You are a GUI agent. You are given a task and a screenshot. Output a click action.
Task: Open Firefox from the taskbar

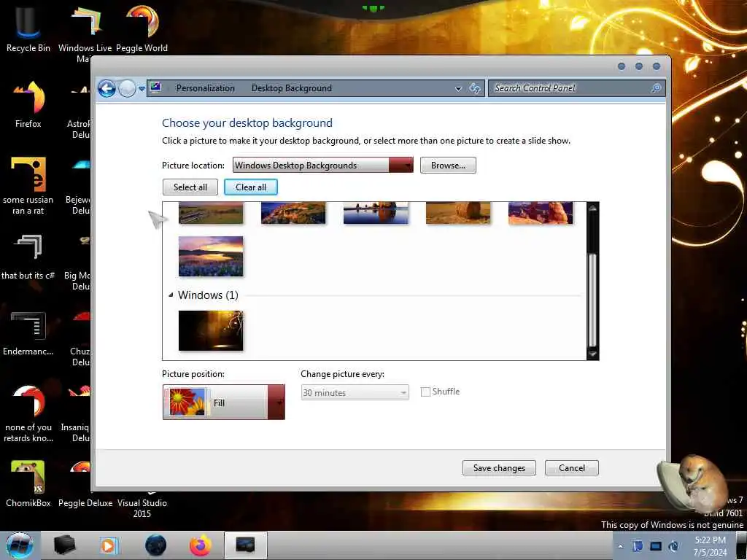(x=200, y=545)
